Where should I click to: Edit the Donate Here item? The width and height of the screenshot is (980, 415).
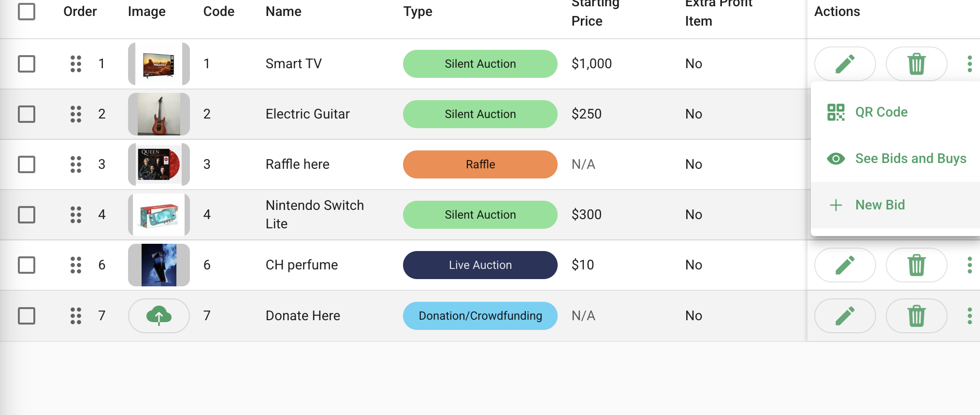coord(845,316)
